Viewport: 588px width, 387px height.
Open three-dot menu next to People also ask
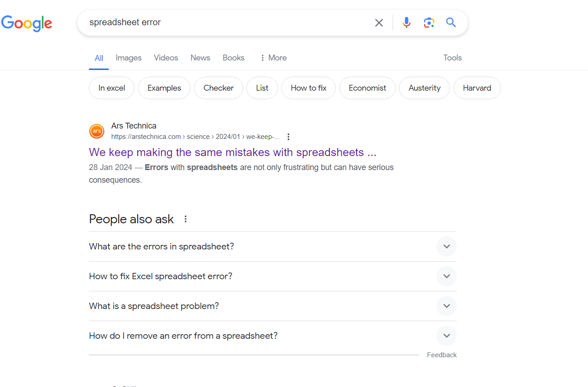tap(185, 219)
